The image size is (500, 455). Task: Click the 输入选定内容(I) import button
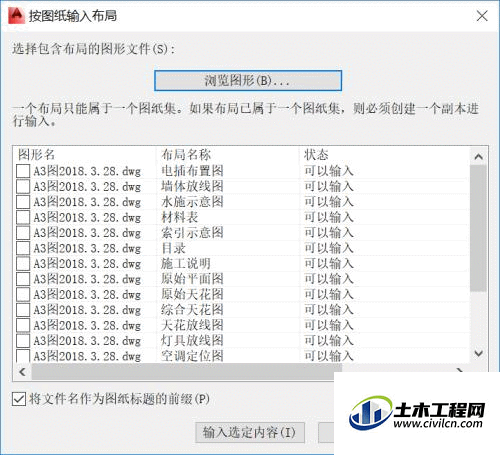pyautogui.click(x=250, y=433)
